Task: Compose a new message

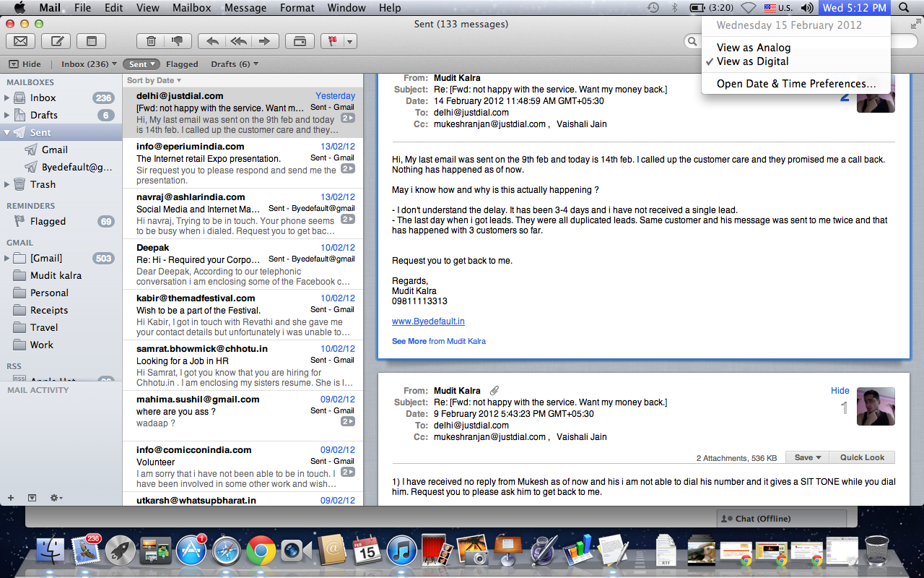Action: coord(56,41)
